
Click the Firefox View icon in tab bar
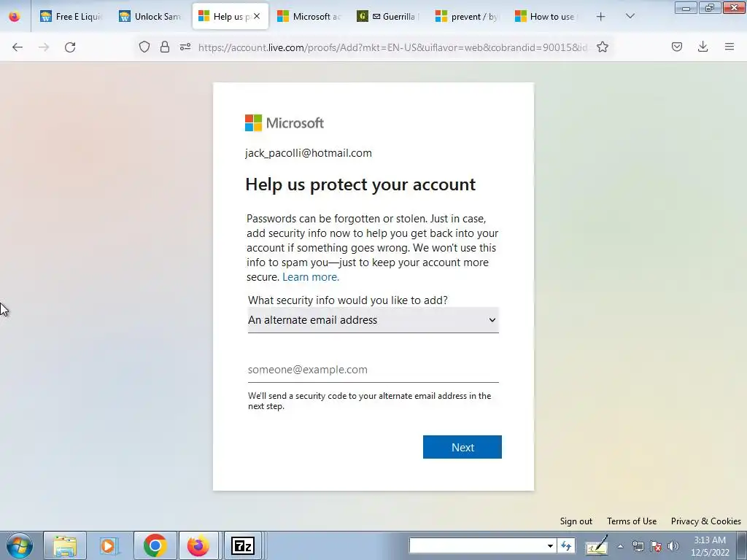pos(15,17)
